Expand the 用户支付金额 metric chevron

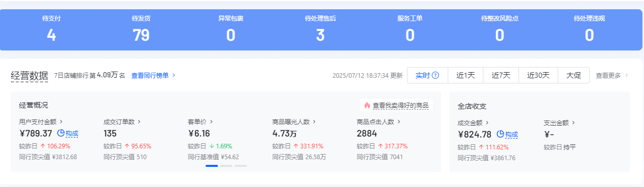tap(61, 122)
